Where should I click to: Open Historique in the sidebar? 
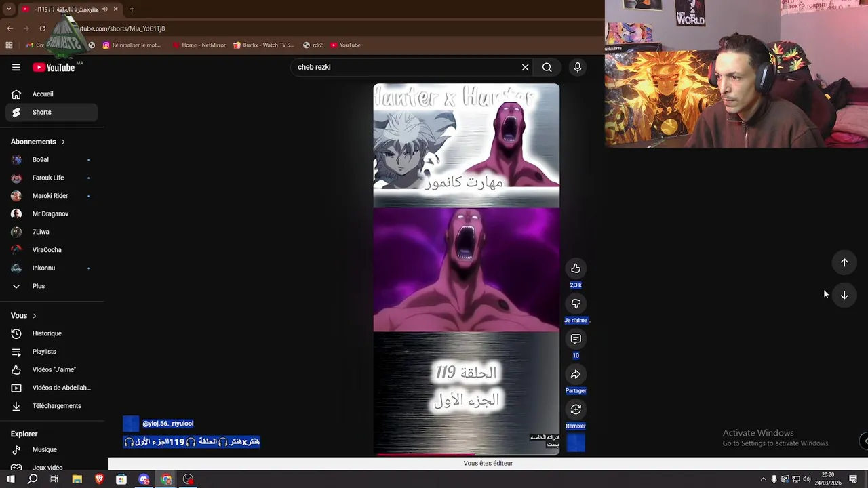coord(52,333)
